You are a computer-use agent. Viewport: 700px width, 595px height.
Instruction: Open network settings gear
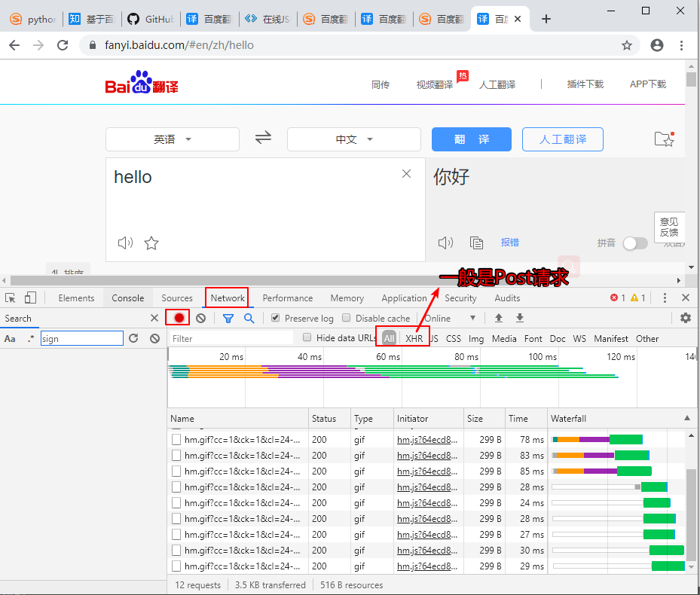pos(686,318)
